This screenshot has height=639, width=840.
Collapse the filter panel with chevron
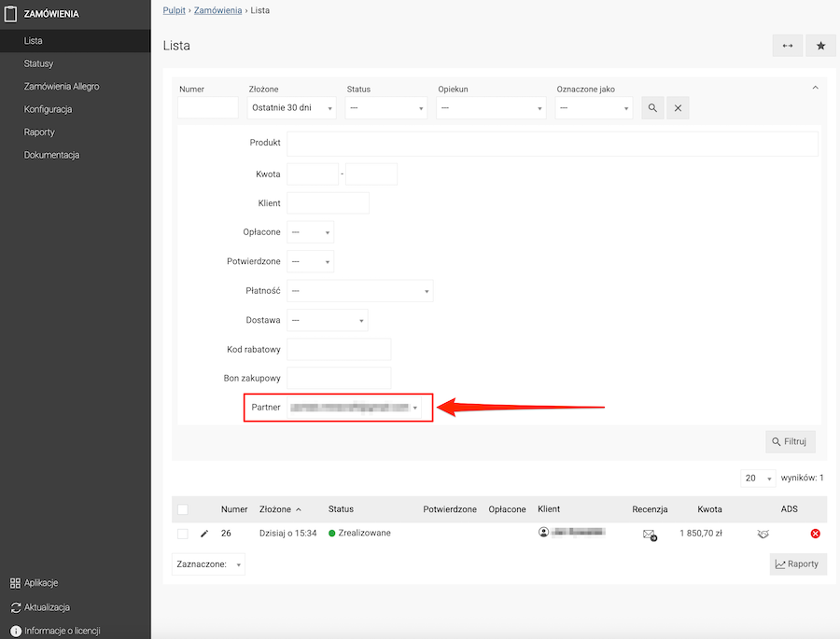816,88
